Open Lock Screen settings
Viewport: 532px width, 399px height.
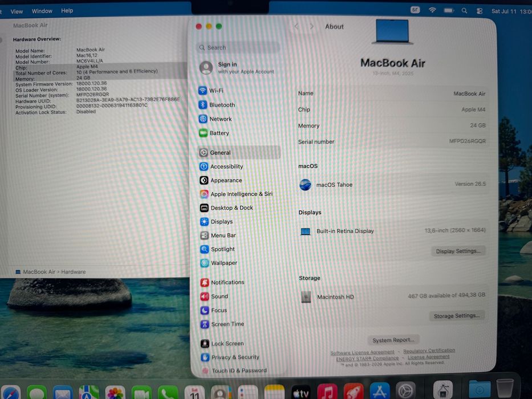coord(222,343)
